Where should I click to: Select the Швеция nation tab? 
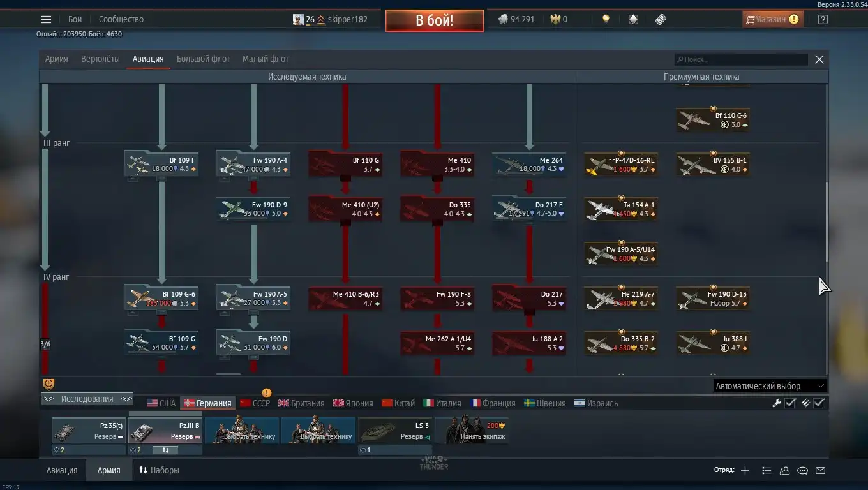[544, 403]
